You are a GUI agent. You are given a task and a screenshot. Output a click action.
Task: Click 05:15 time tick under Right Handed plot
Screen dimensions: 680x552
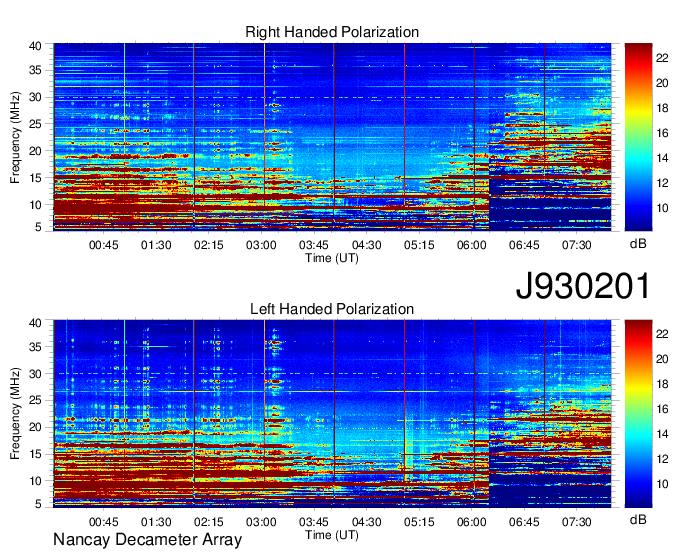419,245
